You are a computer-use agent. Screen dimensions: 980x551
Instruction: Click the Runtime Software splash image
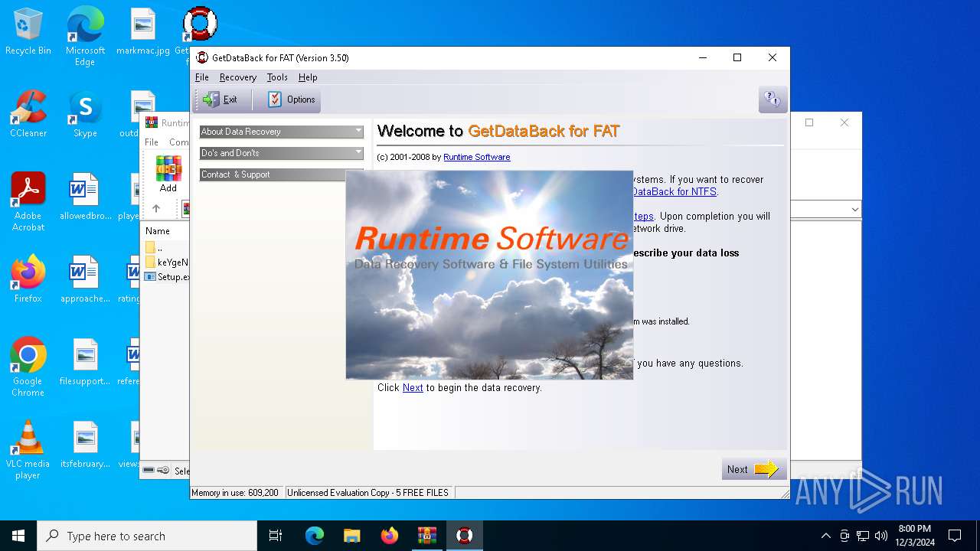tap(489, 275)
